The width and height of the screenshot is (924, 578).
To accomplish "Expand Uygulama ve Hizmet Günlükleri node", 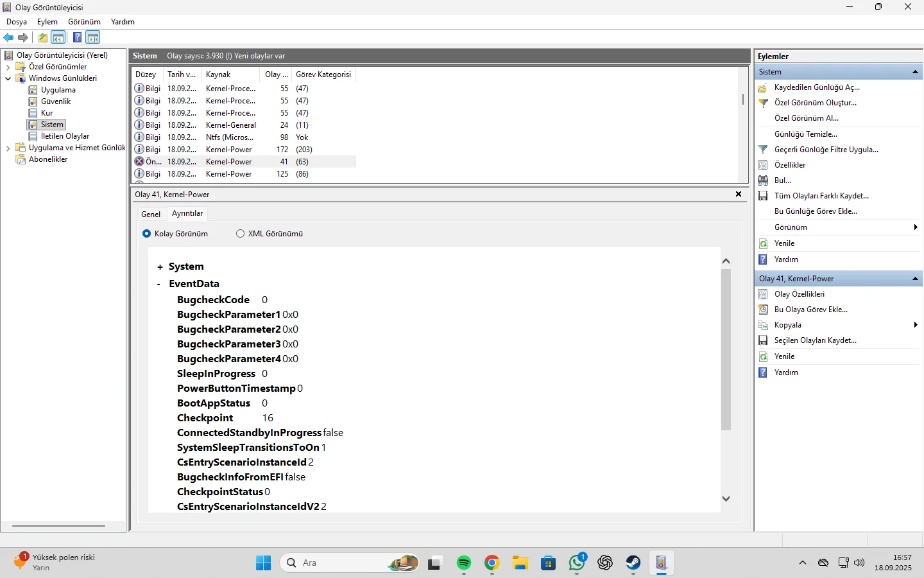I will pyautogui.click(x=8, y=148).
